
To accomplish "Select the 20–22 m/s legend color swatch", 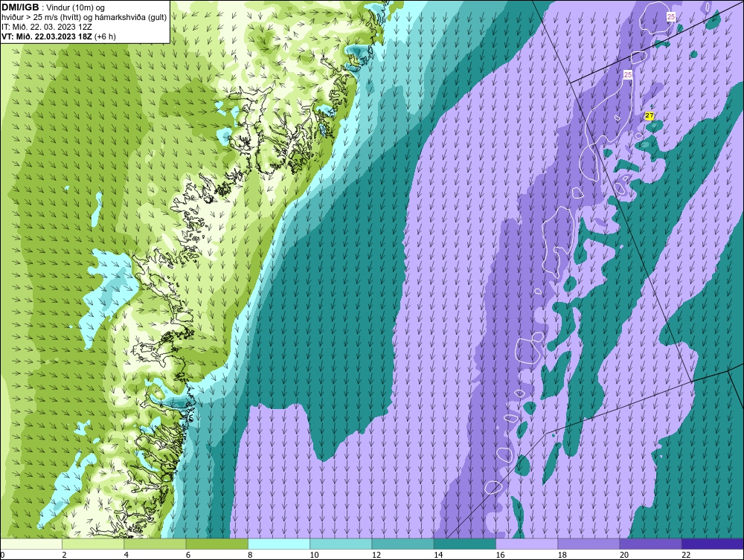I will pos(651,544).
